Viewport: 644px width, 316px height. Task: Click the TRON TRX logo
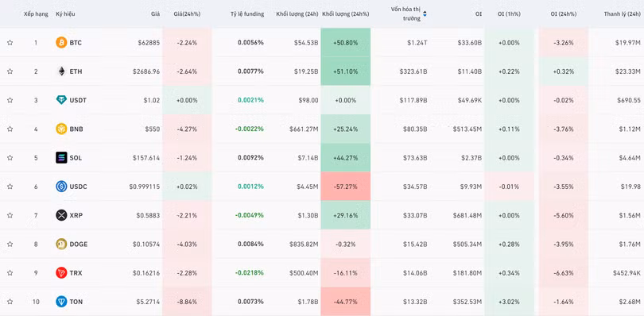(x=61, y=273)
